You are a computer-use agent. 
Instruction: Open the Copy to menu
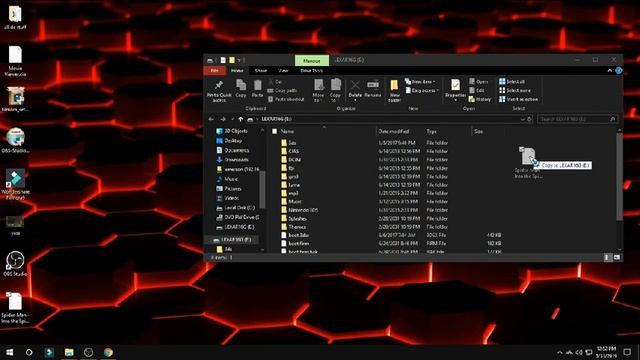336,90
